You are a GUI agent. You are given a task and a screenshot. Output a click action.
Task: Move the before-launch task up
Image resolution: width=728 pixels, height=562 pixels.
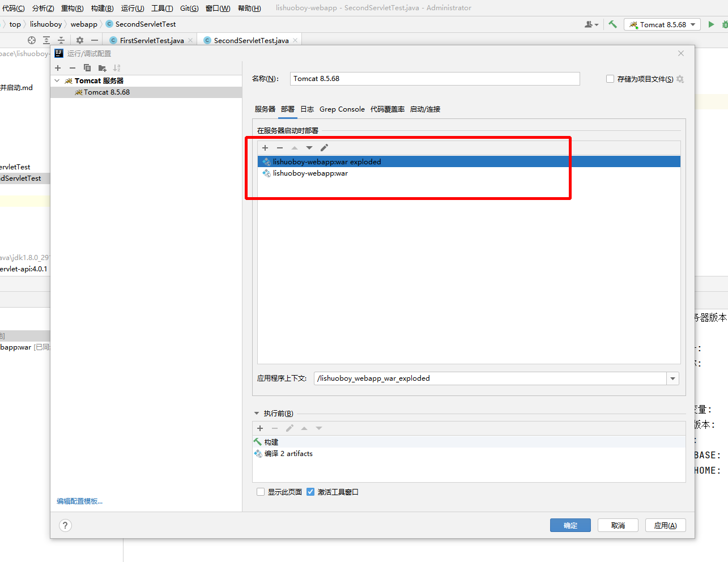[304, 428]
